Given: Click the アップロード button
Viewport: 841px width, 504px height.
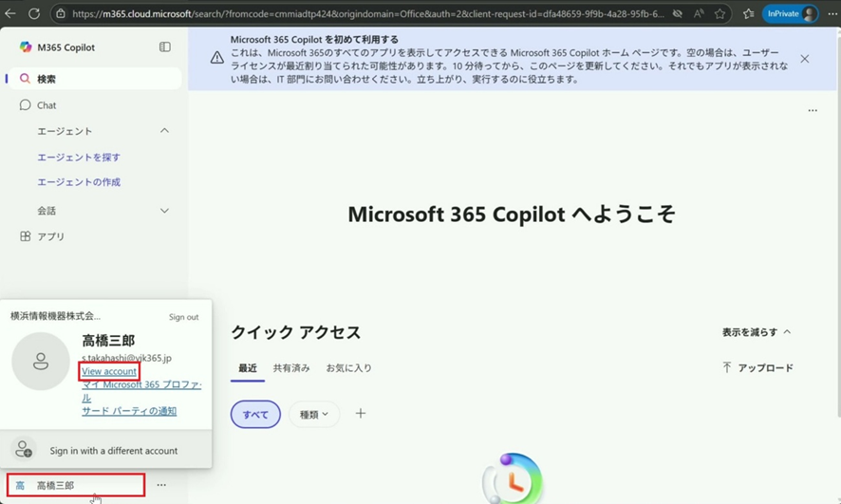Looking at the screenshot, I should (x=757, y=368).
